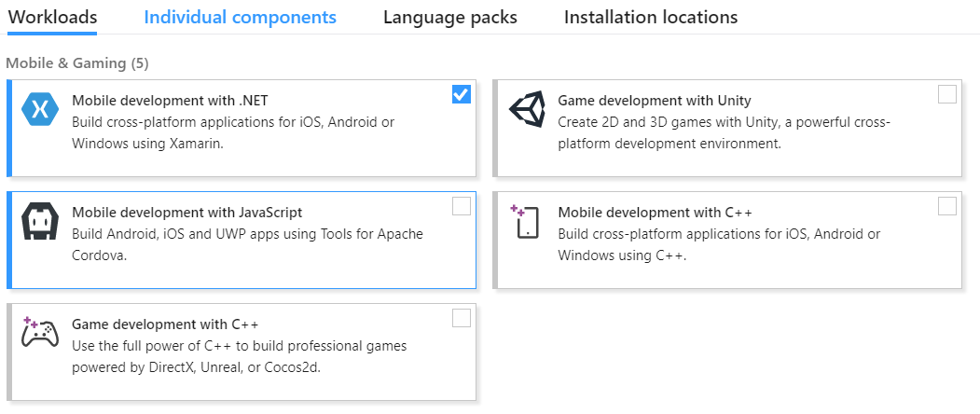Click the Unity cube logo icon

pyautogui.click(x=527, y=110)
